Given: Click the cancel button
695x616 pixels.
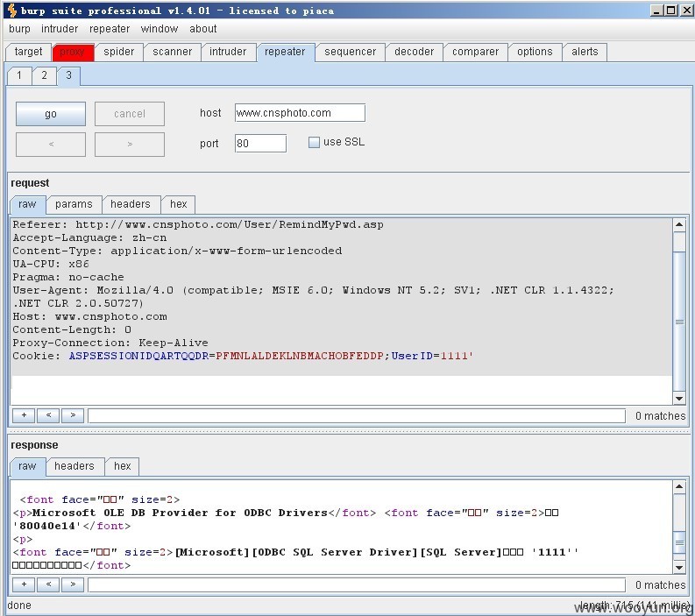Looking at the screenshot, I should 130,114.
